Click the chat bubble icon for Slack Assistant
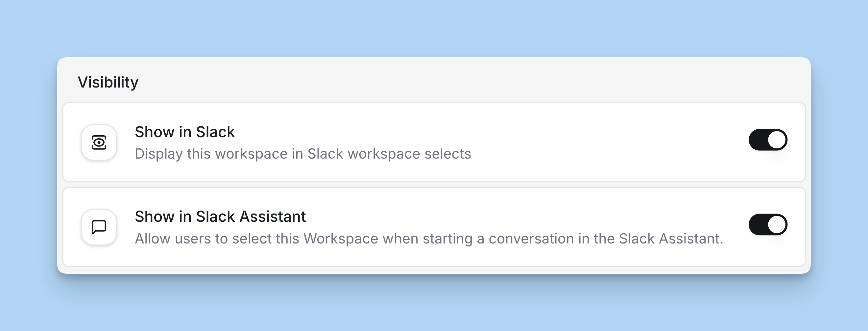 point(99,227)
